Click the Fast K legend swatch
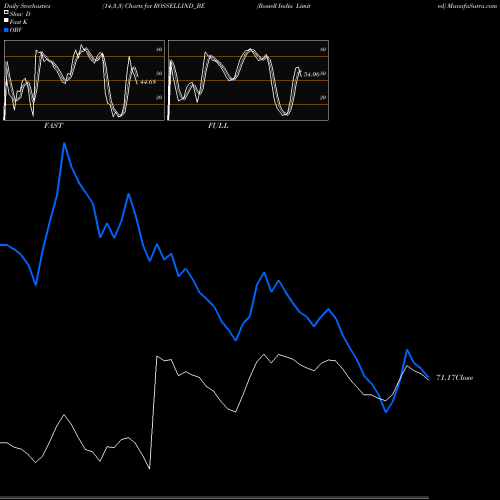 6,21
